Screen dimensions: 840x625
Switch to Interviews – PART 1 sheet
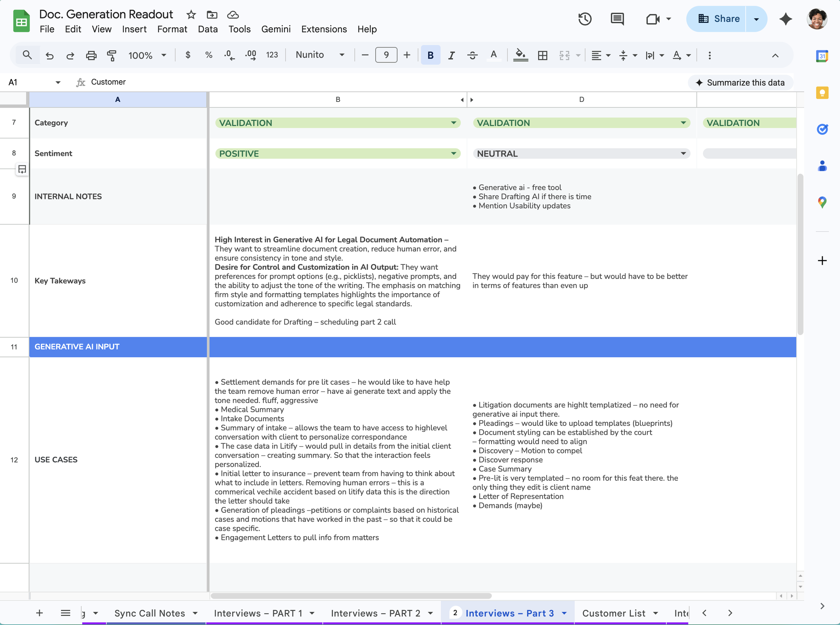pyautogui.click(x=258, y=613)
